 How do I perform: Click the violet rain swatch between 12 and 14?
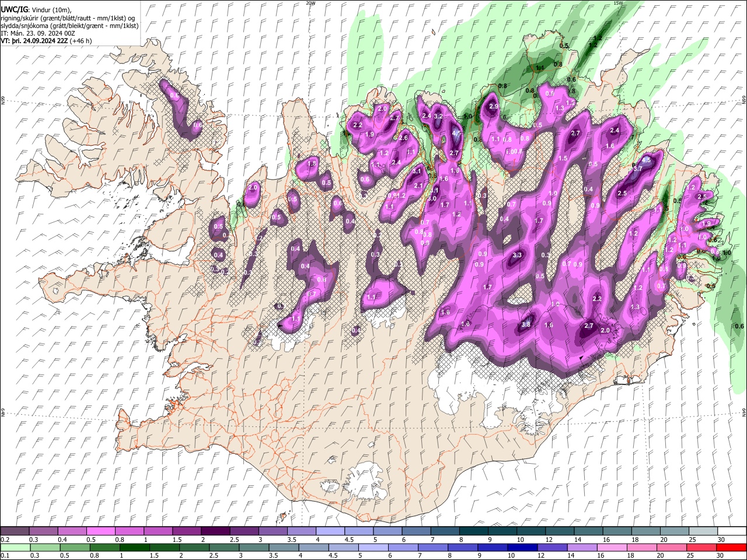[x=551, y=547]
